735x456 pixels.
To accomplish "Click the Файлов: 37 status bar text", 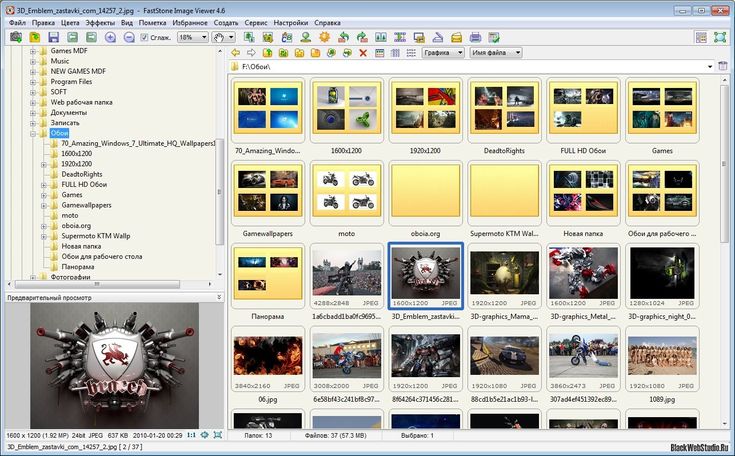I will 335,435.
